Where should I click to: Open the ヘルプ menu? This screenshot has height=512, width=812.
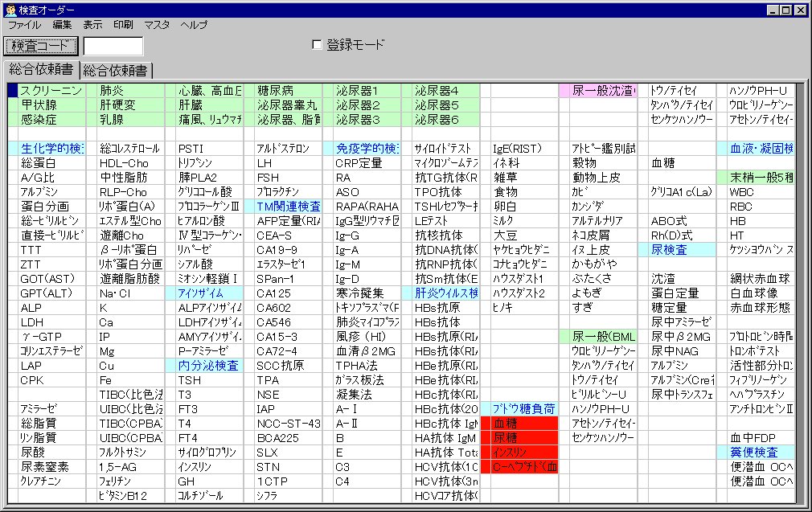pyautogui.click(x=194, y=25)
